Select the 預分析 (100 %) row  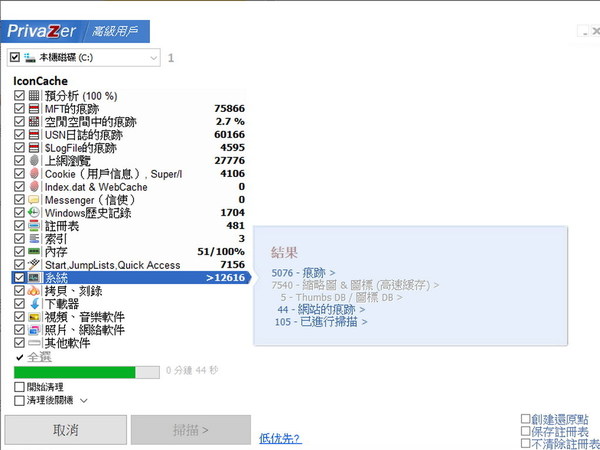129,96
